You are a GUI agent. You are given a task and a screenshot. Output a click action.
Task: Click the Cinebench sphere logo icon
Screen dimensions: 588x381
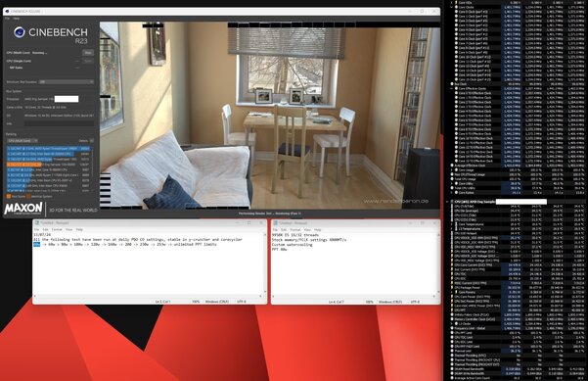point(20,32)
